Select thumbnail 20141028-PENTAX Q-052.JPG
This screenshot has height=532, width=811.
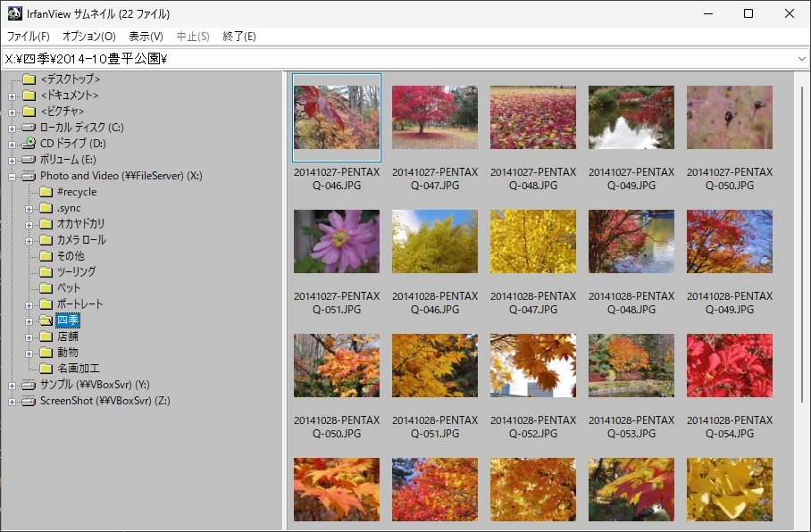533,365
